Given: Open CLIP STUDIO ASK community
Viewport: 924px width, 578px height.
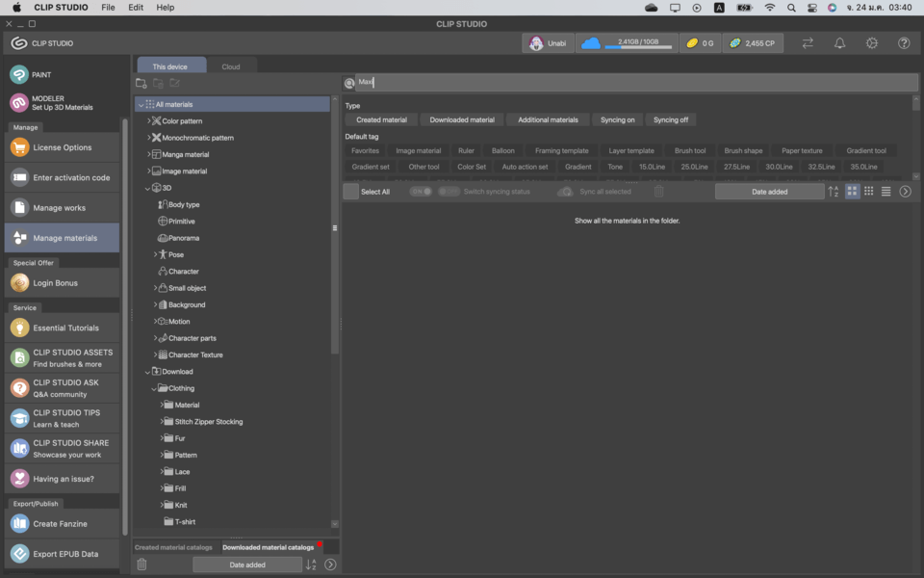Looking at the screenshot, I should pyautogui.click(x=62, y=388).
